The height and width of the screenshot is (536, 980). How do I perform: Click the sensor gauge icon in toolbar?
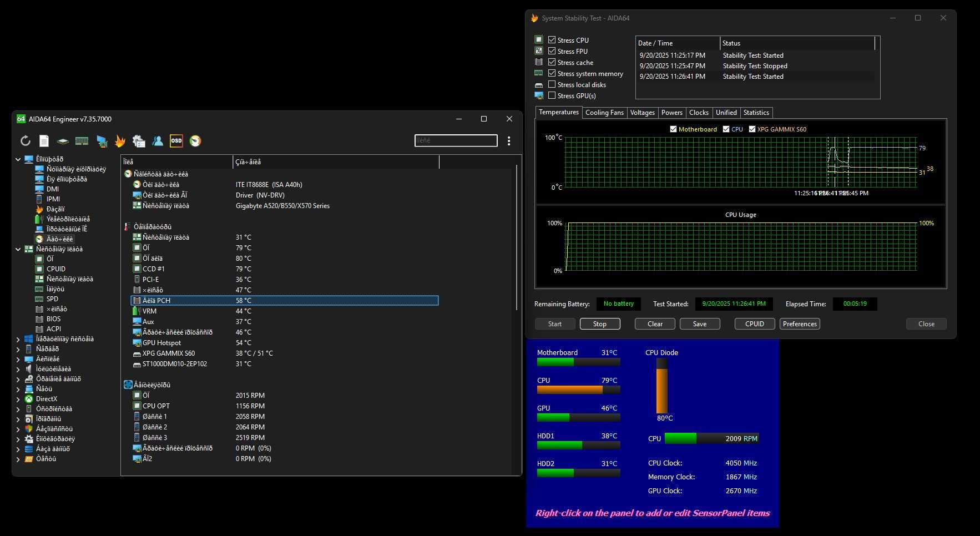coord(195,141)
